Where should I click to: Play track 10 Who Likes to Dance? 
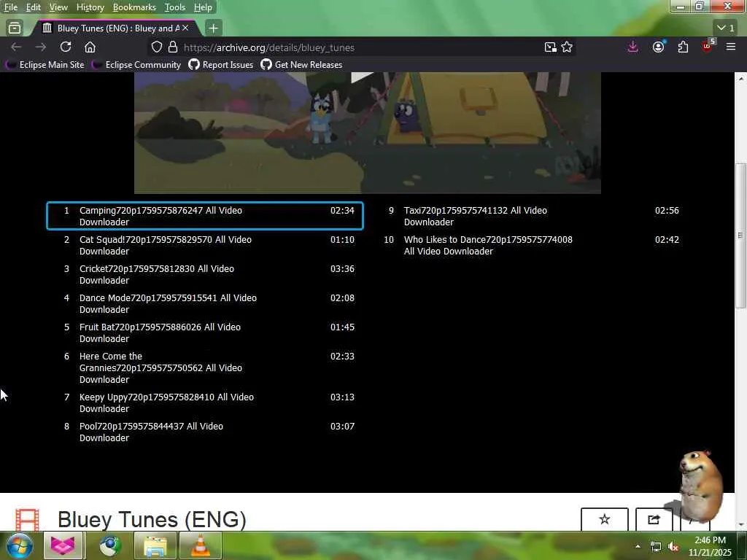(x=530, y=245)
